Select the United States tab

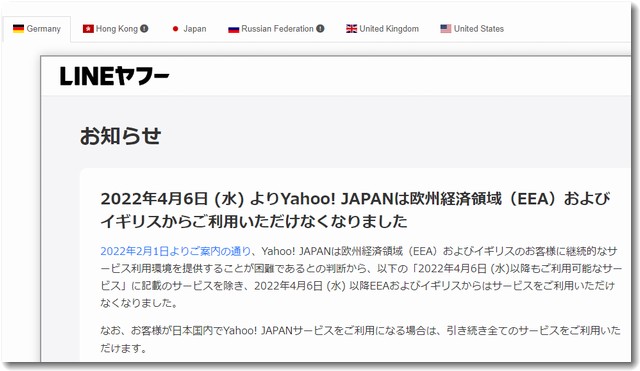(472, 29)
